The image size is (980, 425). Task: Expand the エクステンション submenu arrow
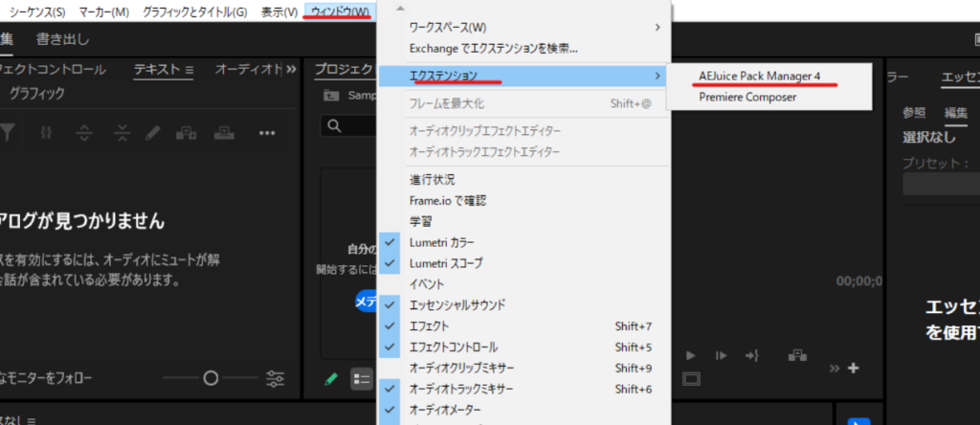657,75
